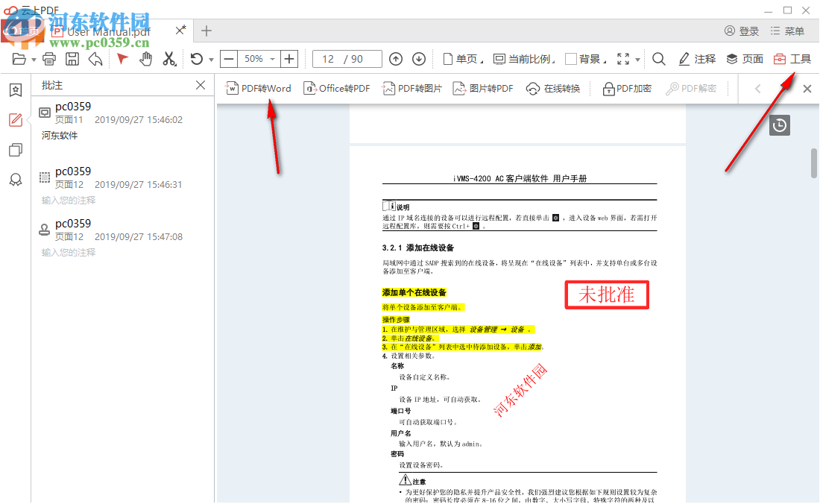Open the bookmark sidebar panel icon
Screen dimensions: 820x504
[15, 90]
